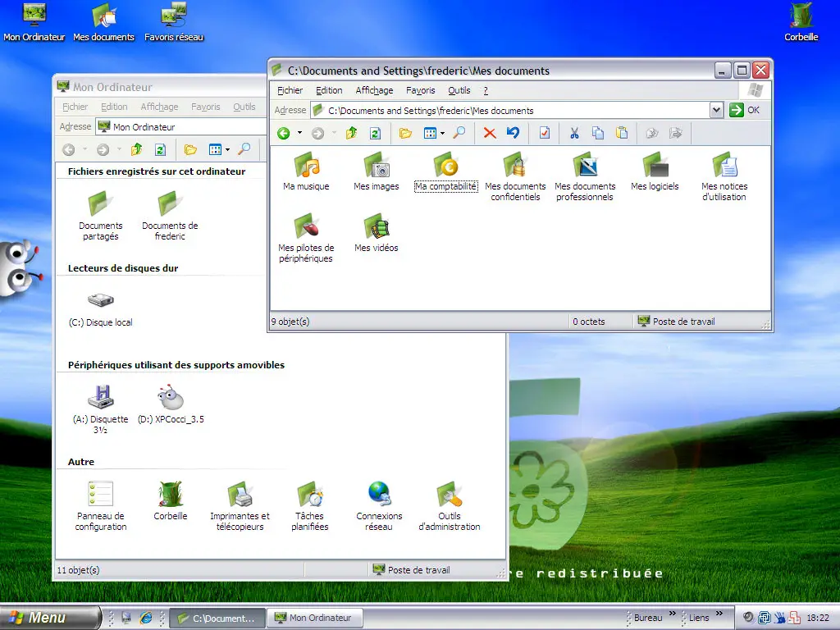
Task: Switch to C:\Document... taskbar button
Action: 217,619
